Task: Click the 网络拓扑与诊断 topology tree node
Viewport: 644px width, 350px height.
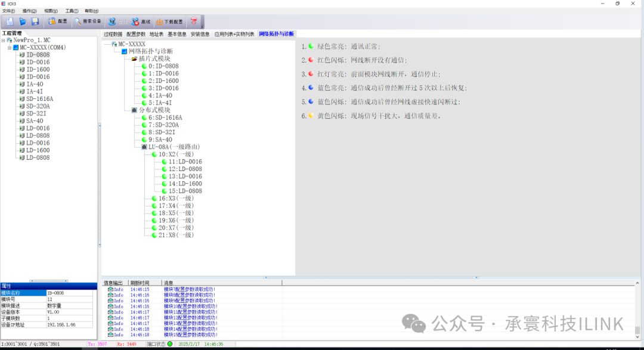Action: (150, 51)
